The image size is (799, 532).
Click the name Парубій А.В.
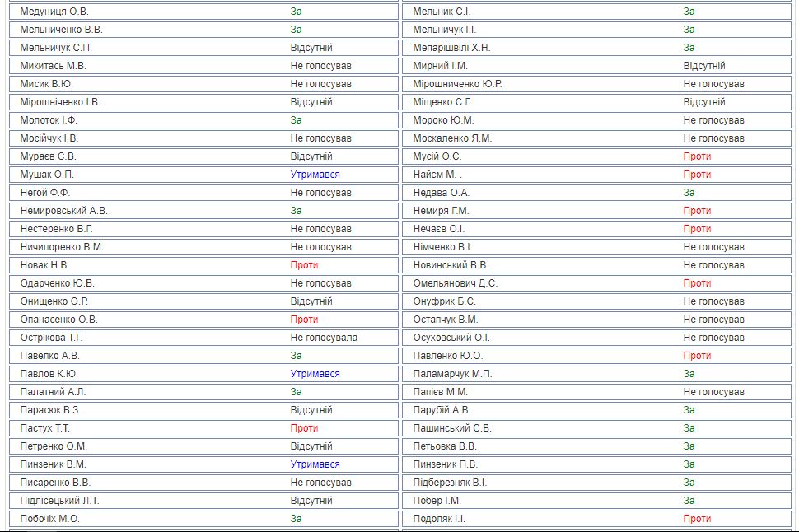pos(442,410)
